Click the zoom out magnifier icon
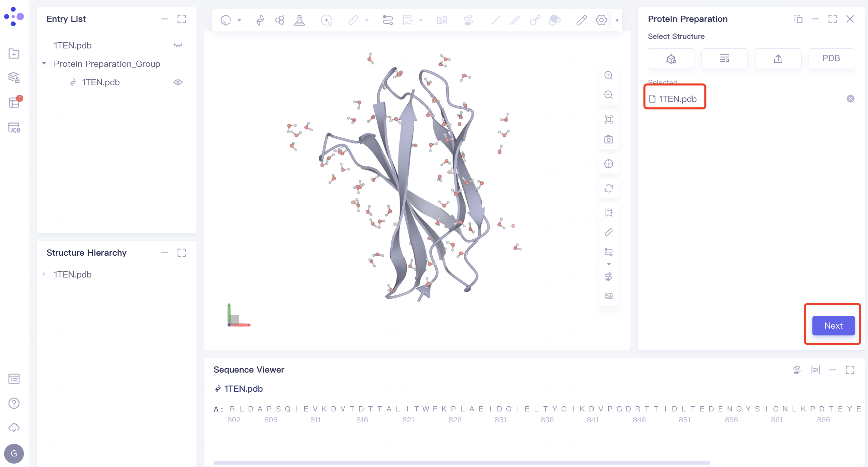The image size is (868, 467). tap(608, 95)
